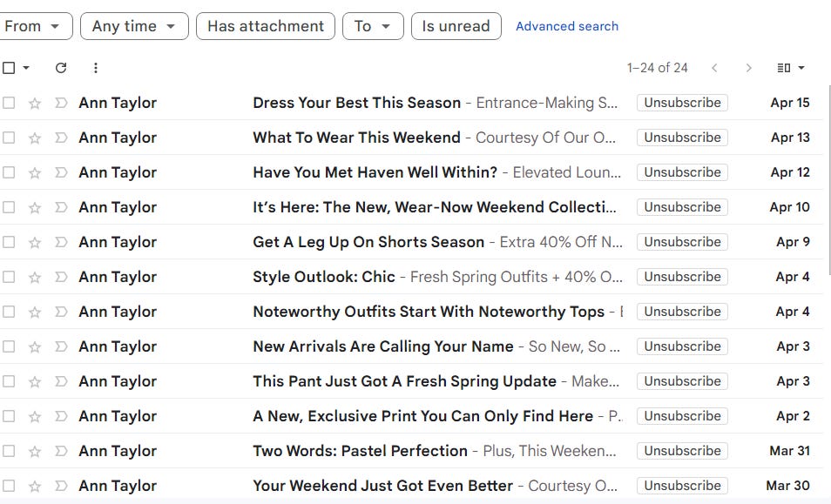831x504 pixels.
Task: Star the Two Words: Pastel Perfection email
Action: (35, 451)
